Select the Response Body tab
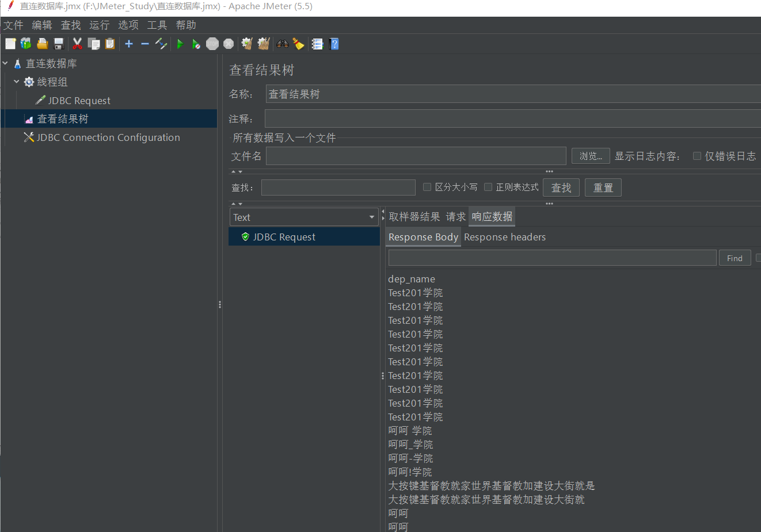The width and height of the screenshot is (761, 532). pos(424,237)
